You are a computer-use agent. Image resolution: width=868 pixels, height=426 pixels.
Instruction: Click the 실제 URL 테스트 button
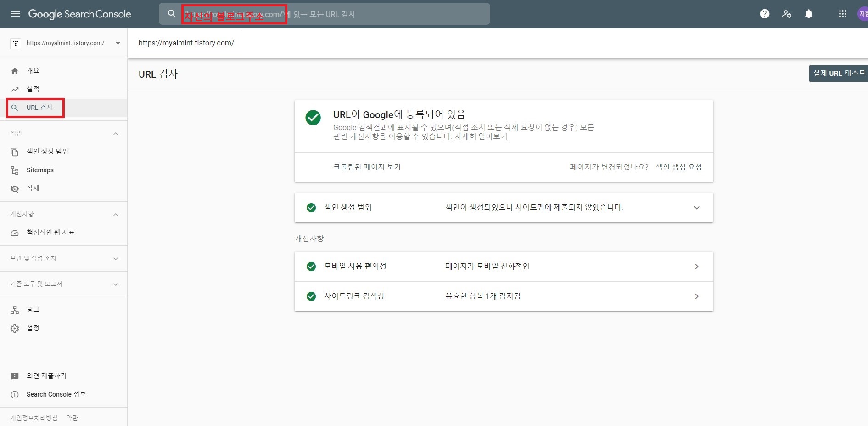click(x=839, y=74)
